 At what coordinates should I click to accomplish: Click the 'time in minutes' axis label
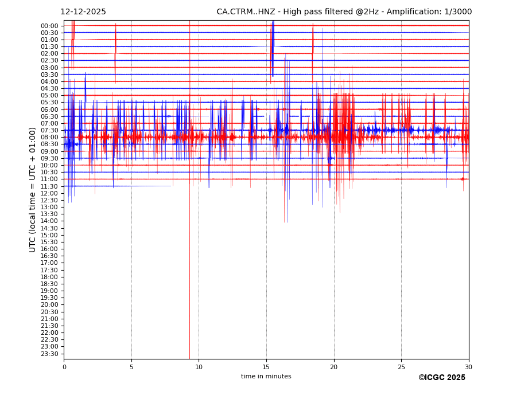click(266, 377)
